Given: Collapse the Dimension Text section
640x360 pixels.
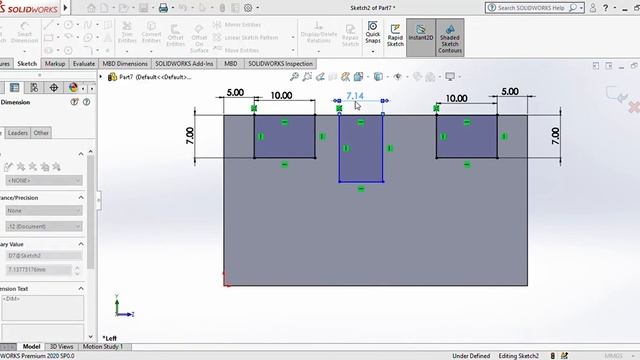Looking at the screenshot, I should tap(81, 289).
